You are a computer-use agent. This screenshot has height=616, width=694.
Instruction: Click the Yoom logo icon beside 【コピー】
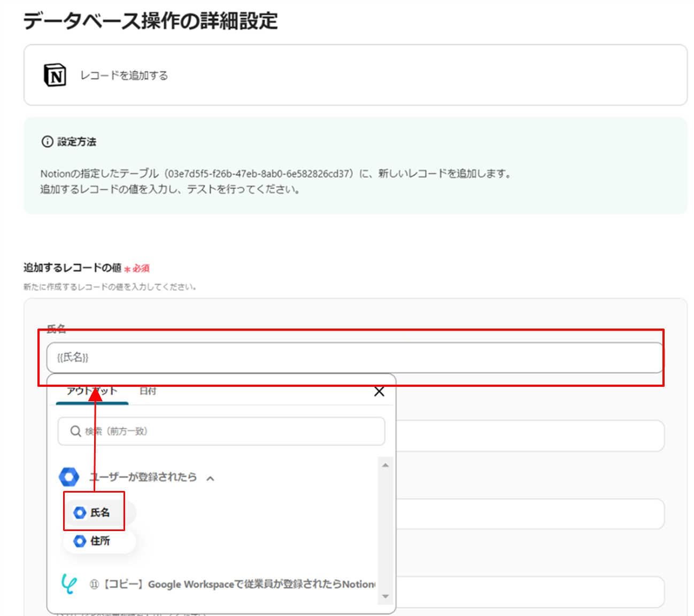[69, 583]
